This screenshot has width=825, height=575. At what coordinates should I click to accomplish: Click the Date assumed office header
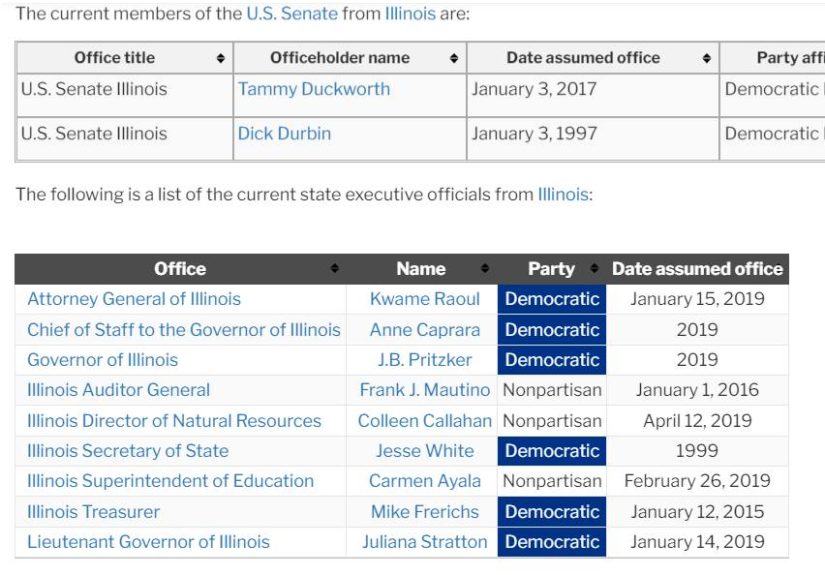(x=697, y=269)
